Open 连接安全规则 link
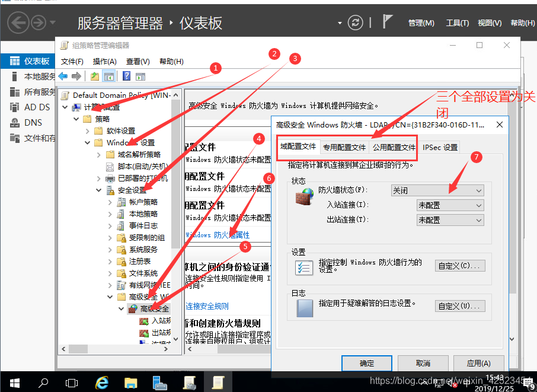 coord(207,306)
